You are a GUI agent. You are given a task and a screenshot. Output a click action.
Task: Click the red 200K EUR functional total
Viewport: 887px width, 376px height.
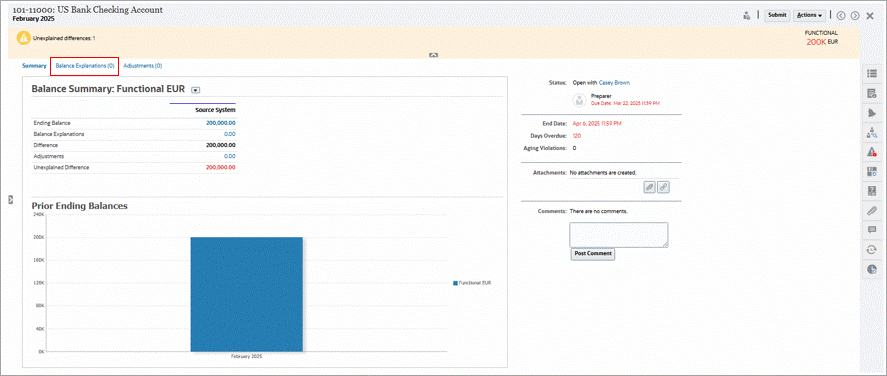tap(822, 42)
